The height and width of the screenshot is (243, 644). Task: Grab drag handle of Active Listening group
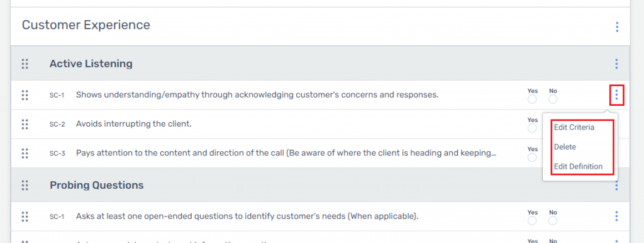(25, 64)
